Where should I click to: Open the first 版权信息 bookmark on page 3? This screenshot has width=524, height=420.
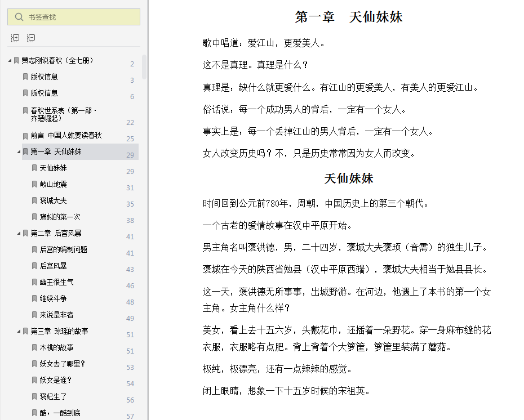(44, 77)
